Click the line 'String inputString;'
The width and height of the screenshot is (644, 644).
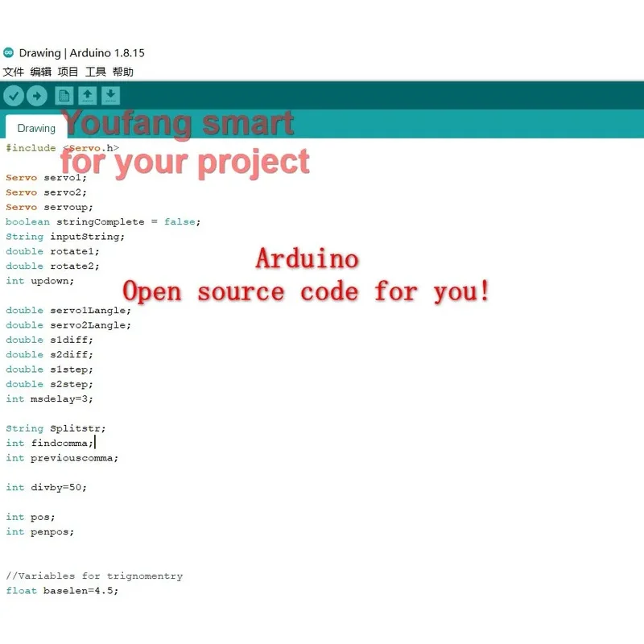[x=65, y=237]
